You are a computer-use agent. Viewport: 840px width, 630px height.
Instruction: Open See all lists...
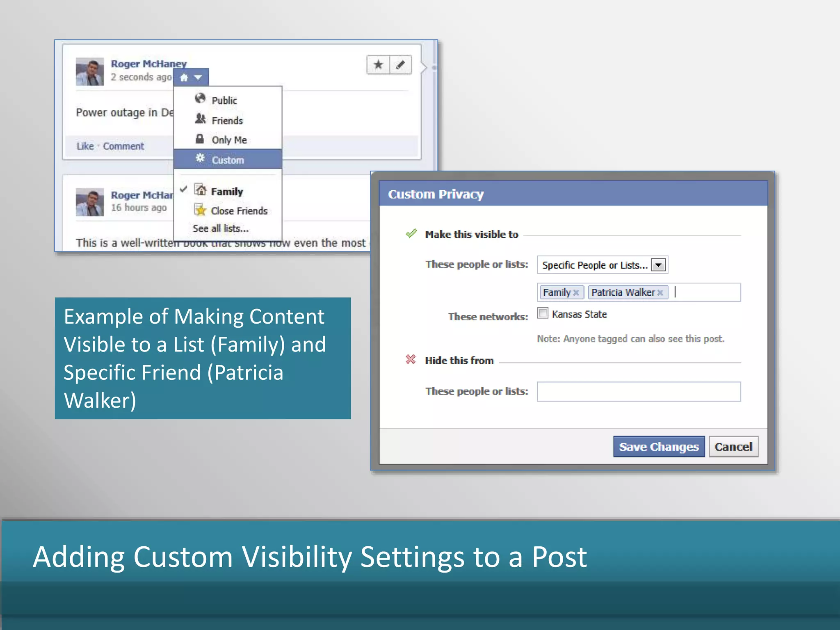221,228
